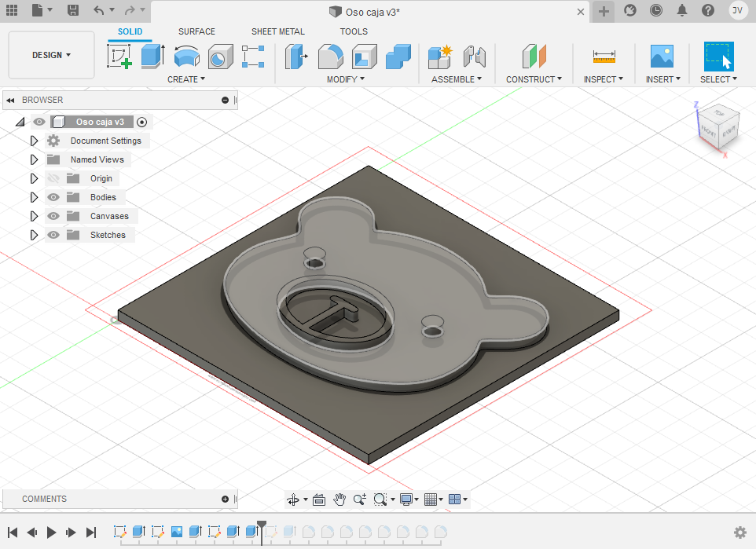This screenshot has height=549, width=756.
Task: Select the Rectangular Pattern tool
Action: click(253, 56)
